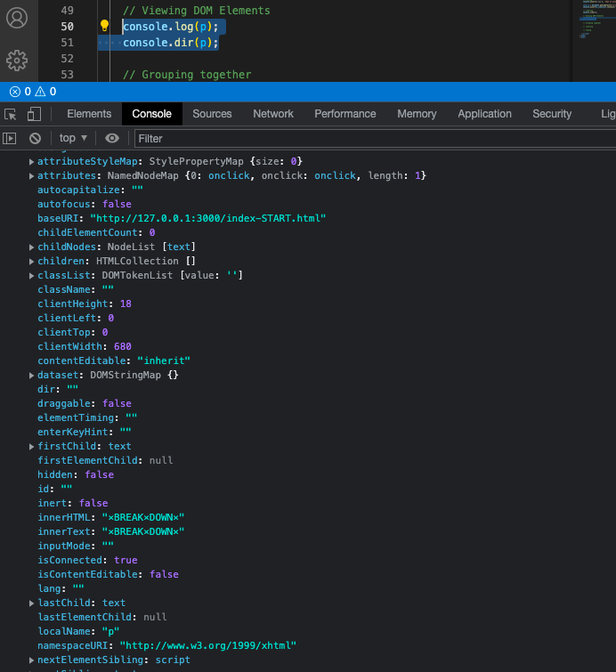Switch to the Elements tab
616x672 pixels.
coord(89,114)
